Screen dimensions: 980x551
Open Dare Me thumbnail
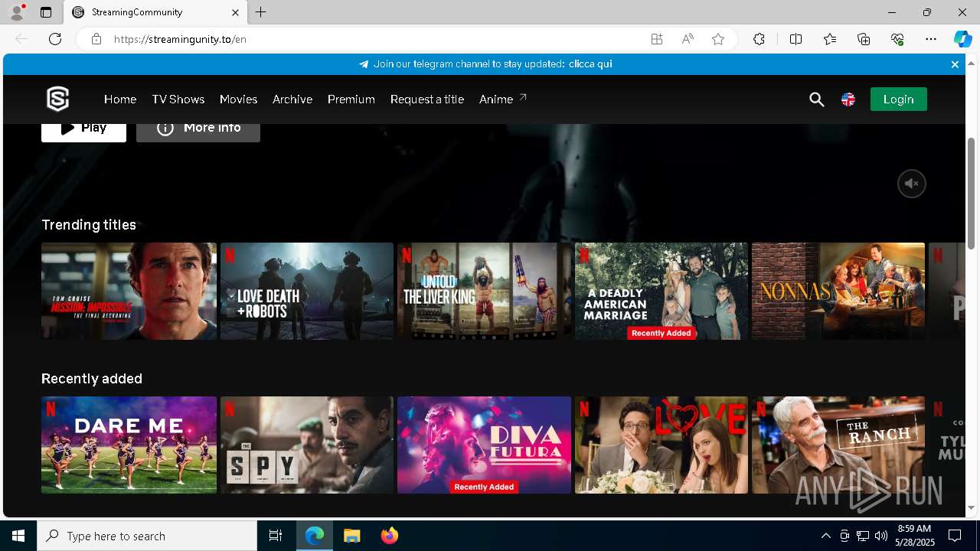pyautogui.click(x=129, y=445)
